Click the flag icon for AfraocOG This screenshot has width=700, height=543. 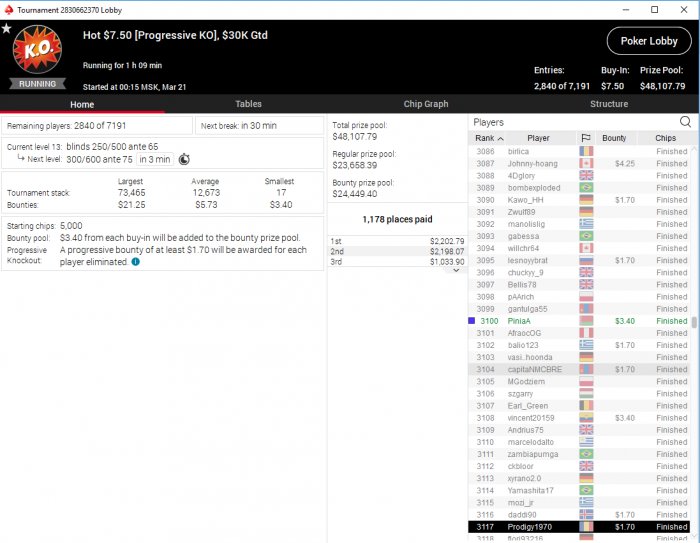tap(586, 333)
